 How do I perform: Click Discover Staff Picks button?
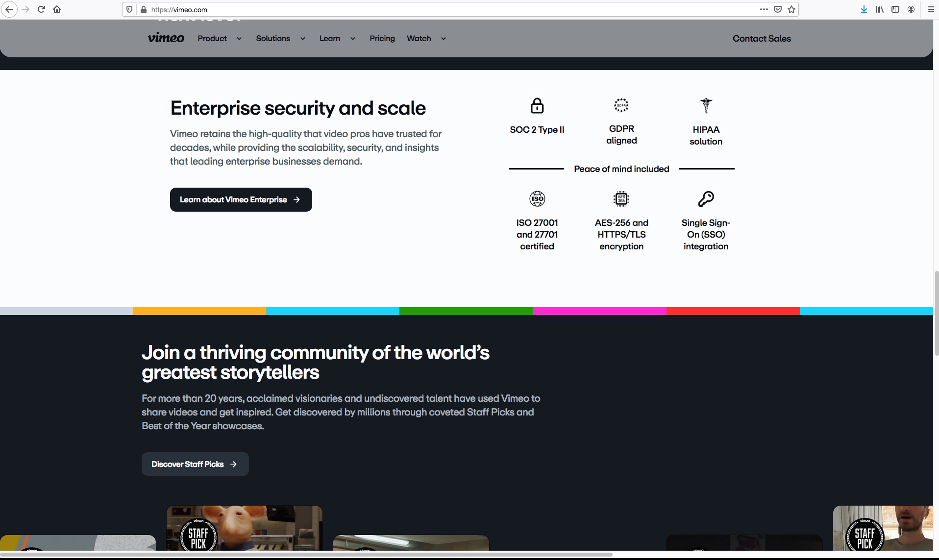pos(195,464)
